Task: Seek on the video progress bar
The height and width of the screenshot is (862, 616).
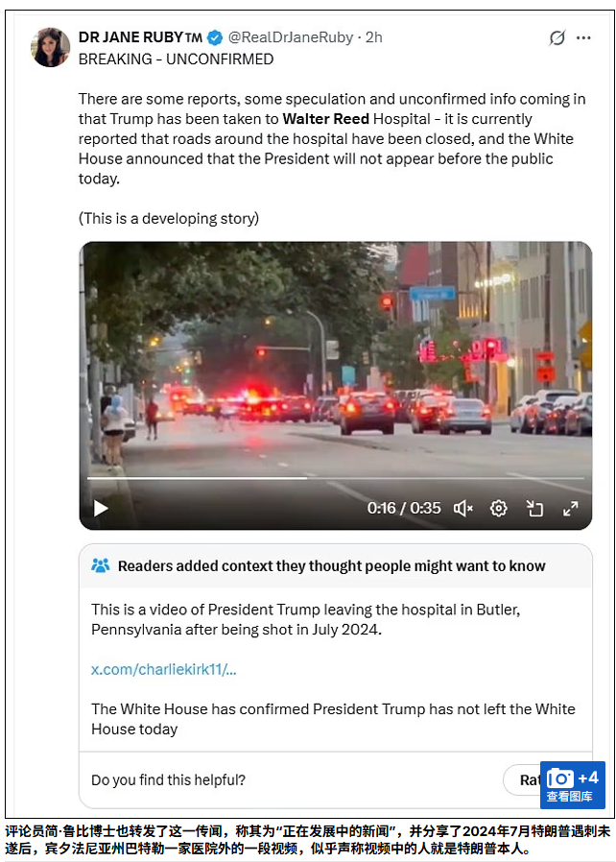Action: [x=335, y=478]
